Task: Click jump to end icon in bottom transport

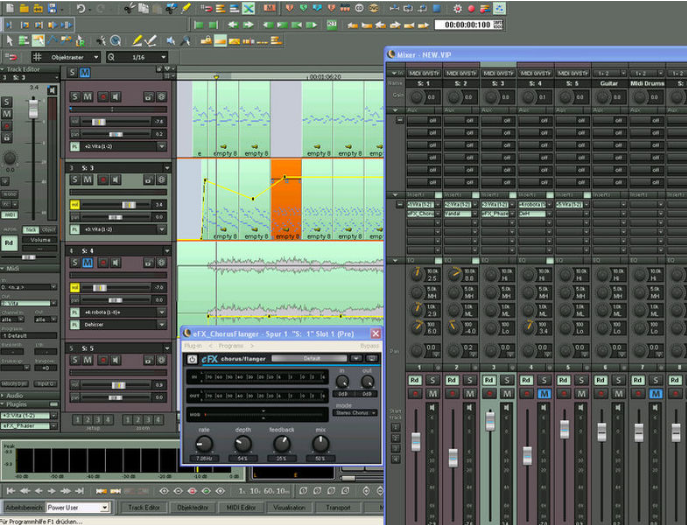Action: [x=79, y=491]
